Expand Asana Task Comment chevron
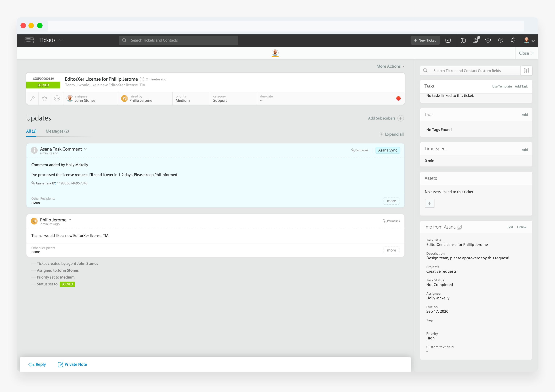This screenshot has height=392, width=555. coord(85,149)
